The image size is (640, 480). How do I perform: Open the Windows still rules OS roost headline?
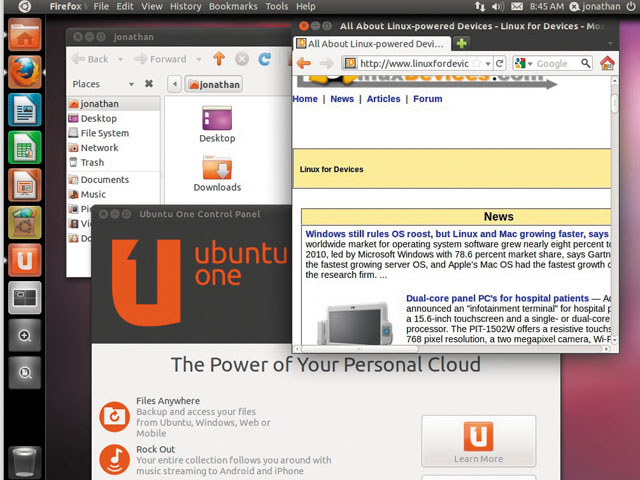click(x=457, y=234)
